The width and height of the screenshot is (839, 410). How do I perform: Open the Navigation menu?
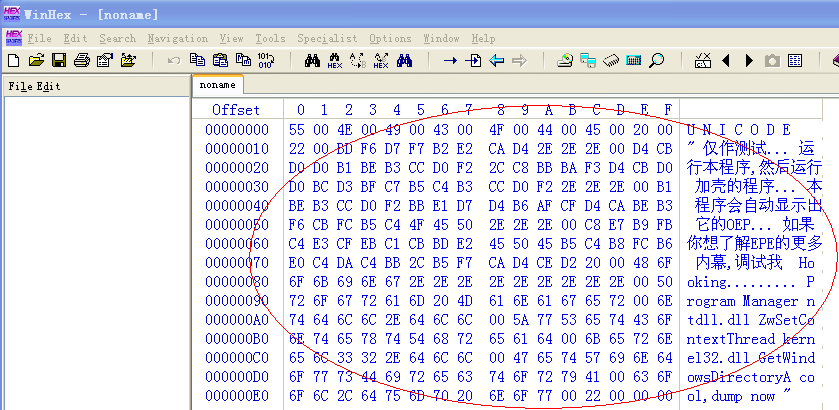point(178,39)
